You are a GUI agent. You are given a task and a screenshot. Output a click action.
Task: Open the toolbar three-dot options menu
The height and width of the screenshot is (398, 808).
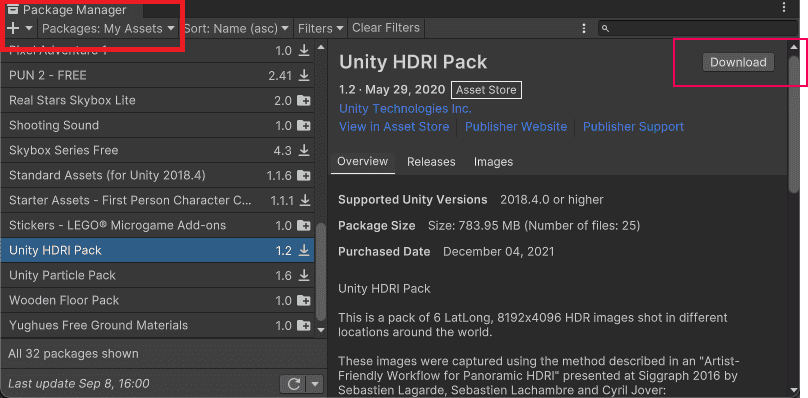(584, 28)
